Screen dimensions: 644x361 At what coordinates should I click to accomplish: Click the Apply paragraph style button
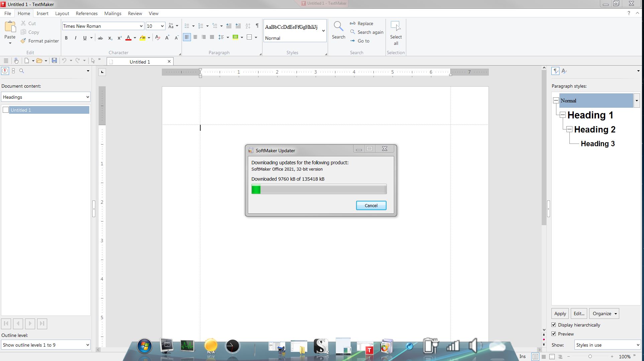click(x=560, y=313)
